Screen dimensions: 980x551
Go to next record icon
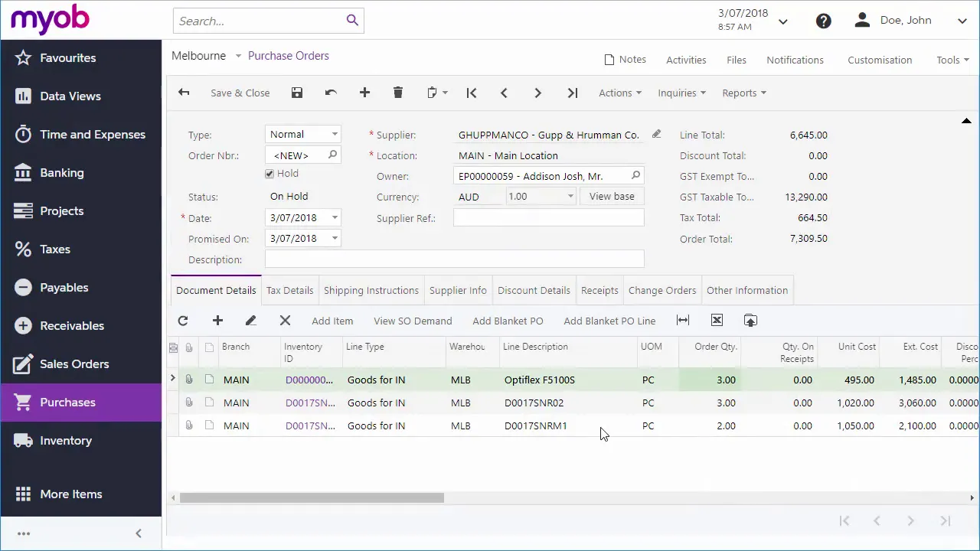pyautogui.click(x=537, y=93)
